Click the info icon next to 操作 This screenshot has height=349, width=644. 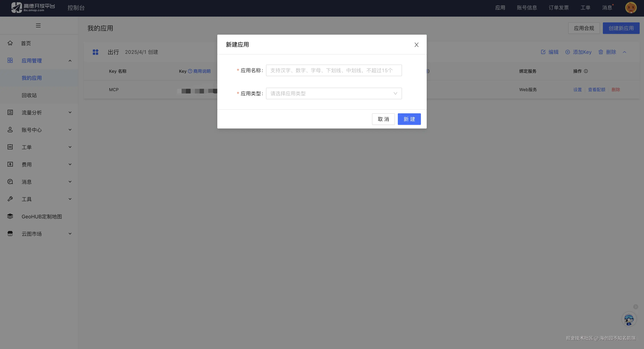click(x=586, y=71)
